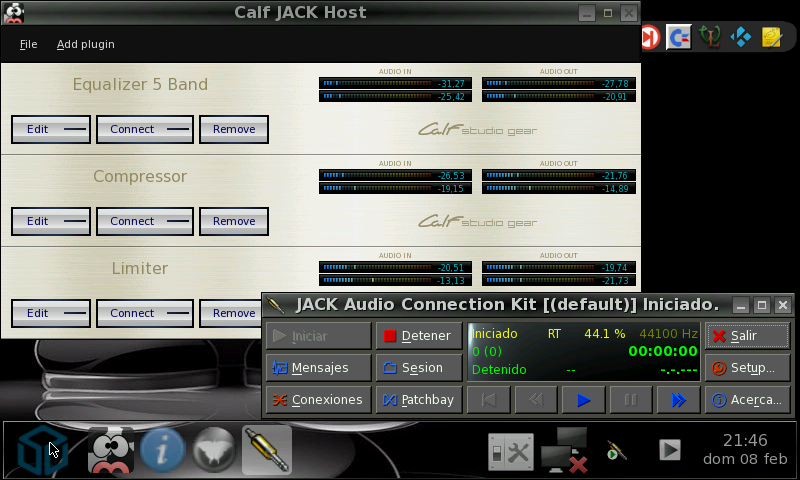Open the Conexiones window
The image size is (800, 480).
[318, 399]
